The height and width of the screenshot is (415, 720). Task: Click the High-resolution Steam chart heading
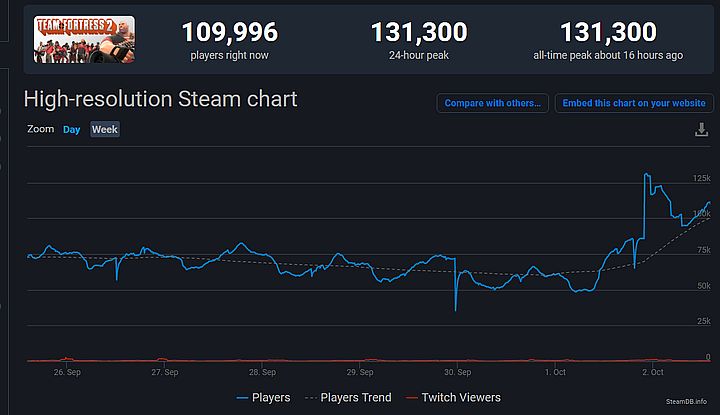(160, 100)
